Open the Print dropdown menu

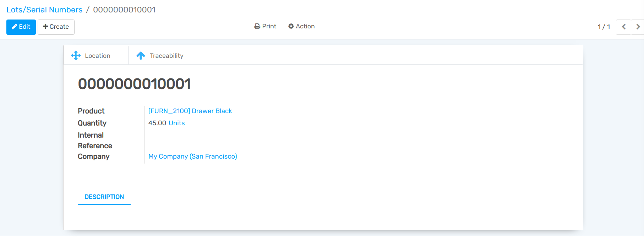265,26
